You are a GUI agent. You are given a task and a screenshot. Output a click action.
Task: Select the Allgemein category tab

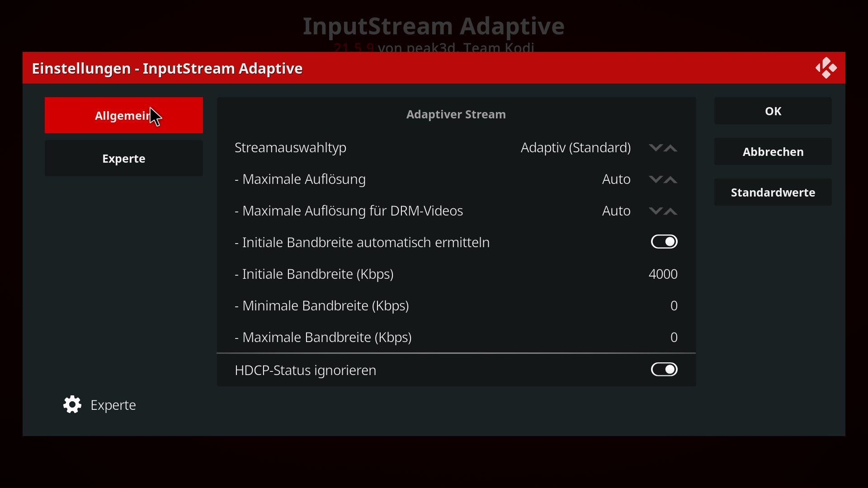tap(124, 115)
